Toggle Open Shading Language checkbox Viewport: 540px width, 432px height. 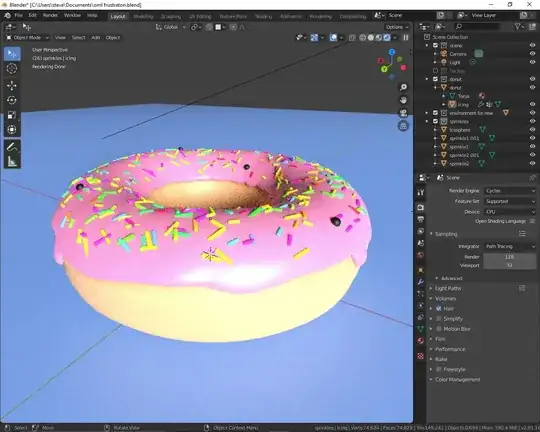click(532, 221)
